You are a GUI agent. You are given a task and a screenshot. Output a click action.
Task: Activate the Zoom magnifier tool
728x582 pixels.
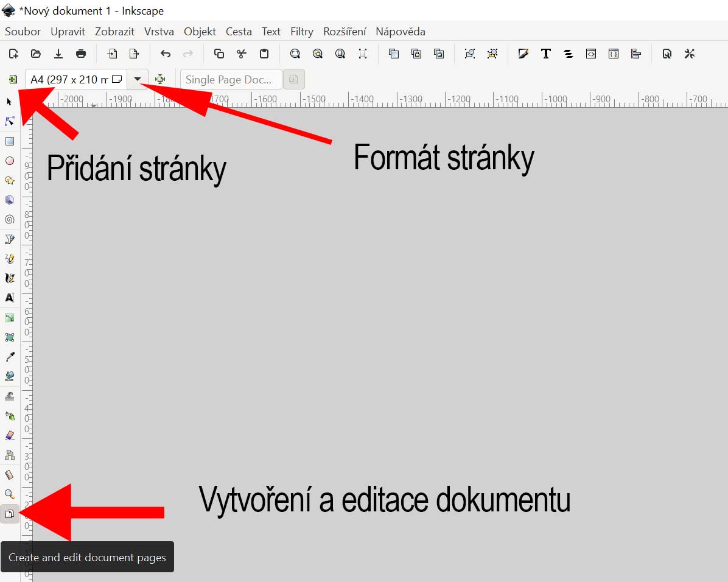10,494
